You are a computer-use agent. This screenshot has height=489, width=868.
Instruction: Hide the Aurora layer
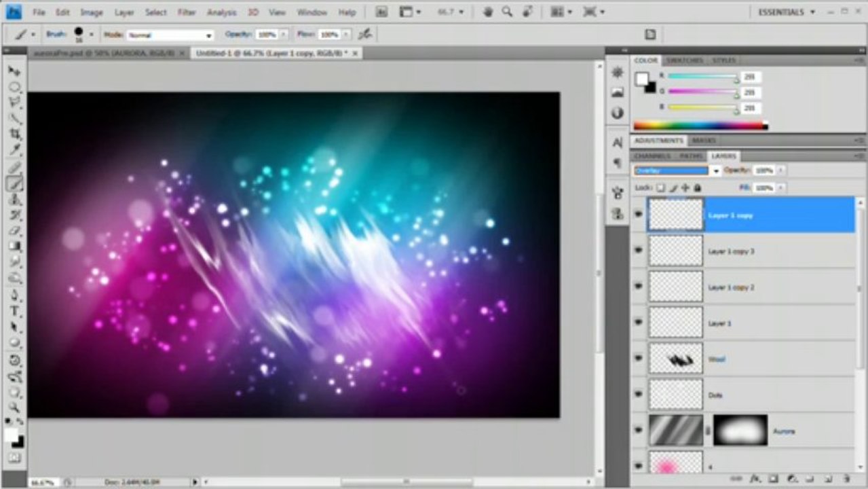pyautogui.click(x=638, y=431)
